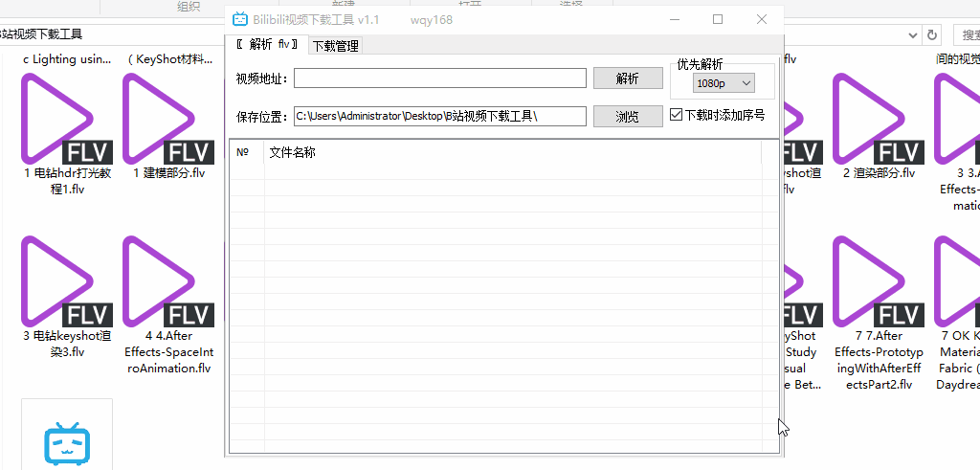Select the 2 渲染部分.flv file icon
Screen dimensions: 980x470
click(x=879, y=119)
